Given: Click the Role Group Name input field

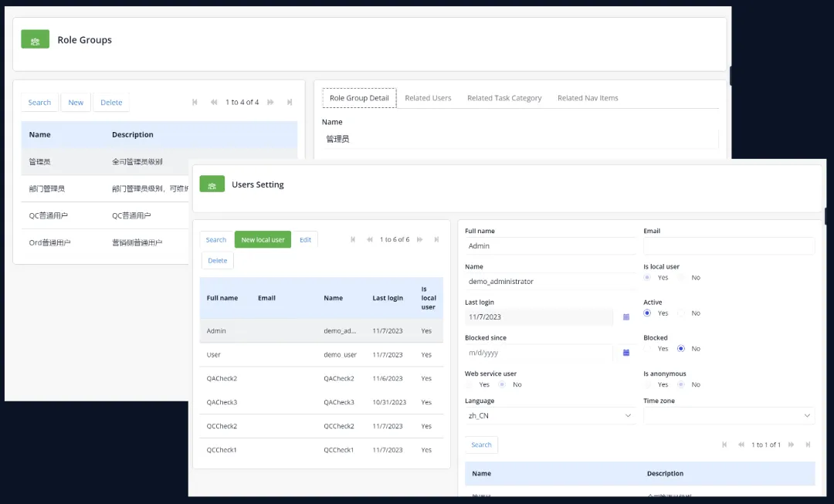Looking at the screenshot, I should pyautogui.click(x=520, y=139).
